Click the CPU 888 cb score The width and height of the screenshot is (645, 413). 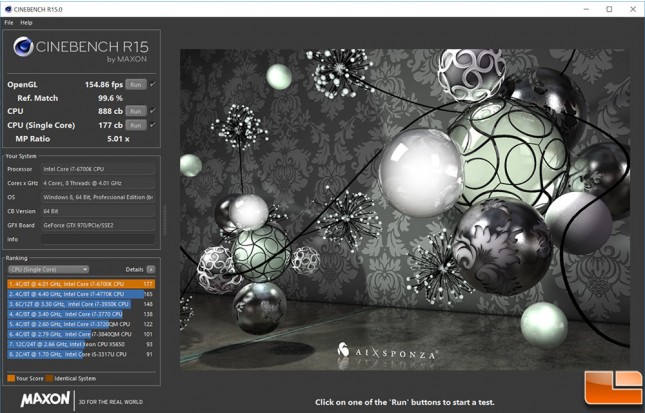point(110,111)
